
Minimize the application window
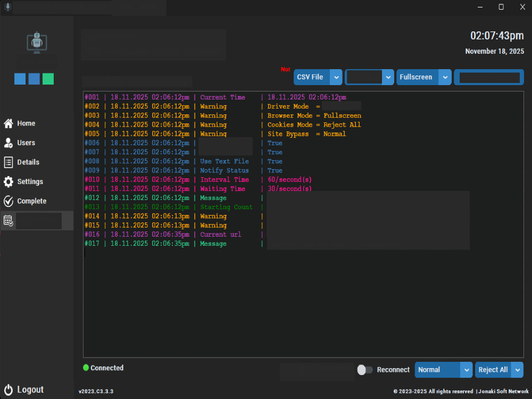[x=480, y=7]
